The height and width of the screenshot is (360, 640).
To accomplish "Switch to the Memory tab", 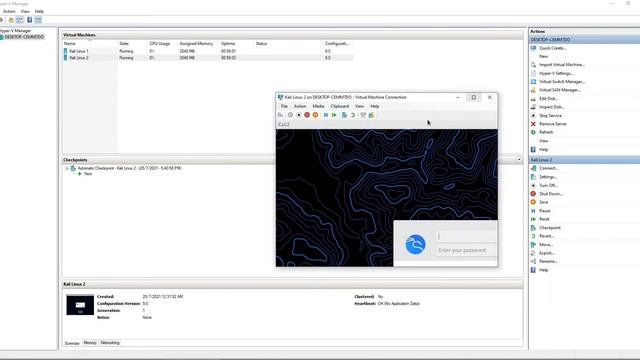I will pos(90,343).
